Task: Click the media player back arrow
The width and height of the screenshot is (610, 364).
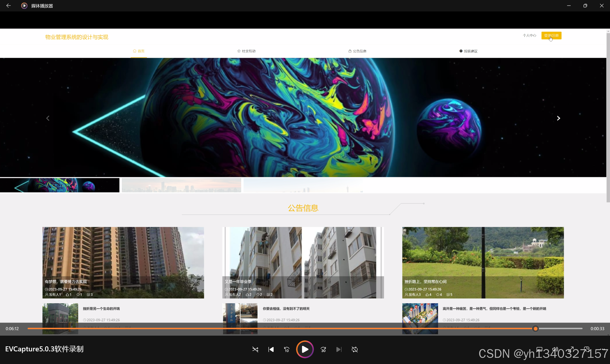Action: (9, 6)
